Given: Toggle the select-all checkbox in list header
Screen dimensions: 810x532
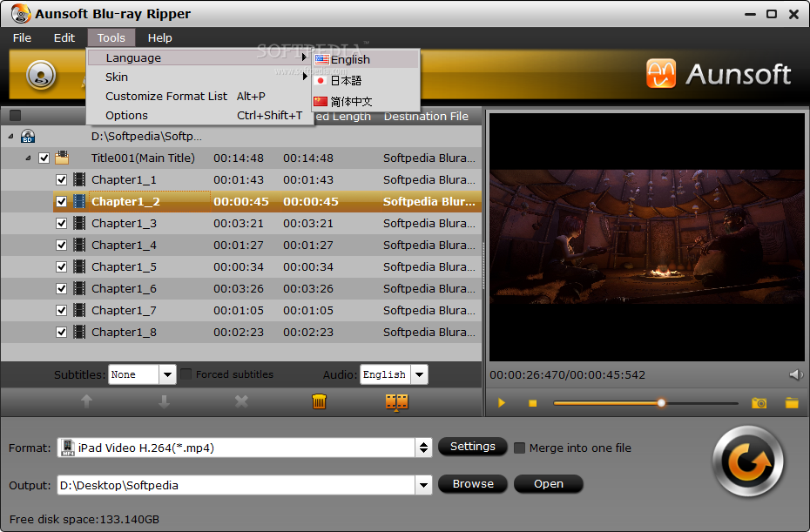Looking at the screenshot, I should pos(16,116).
